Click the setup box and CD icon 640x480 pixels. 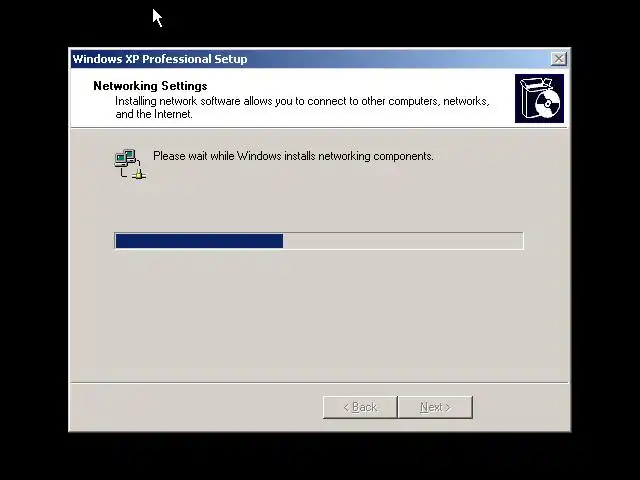tap(539, 98)
